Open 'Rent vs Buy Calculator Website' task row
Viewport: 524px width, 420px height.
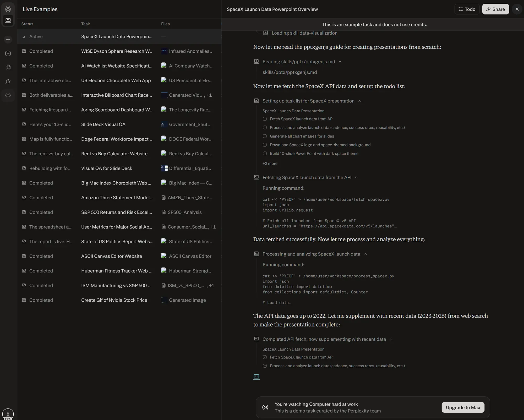[114, 154]
